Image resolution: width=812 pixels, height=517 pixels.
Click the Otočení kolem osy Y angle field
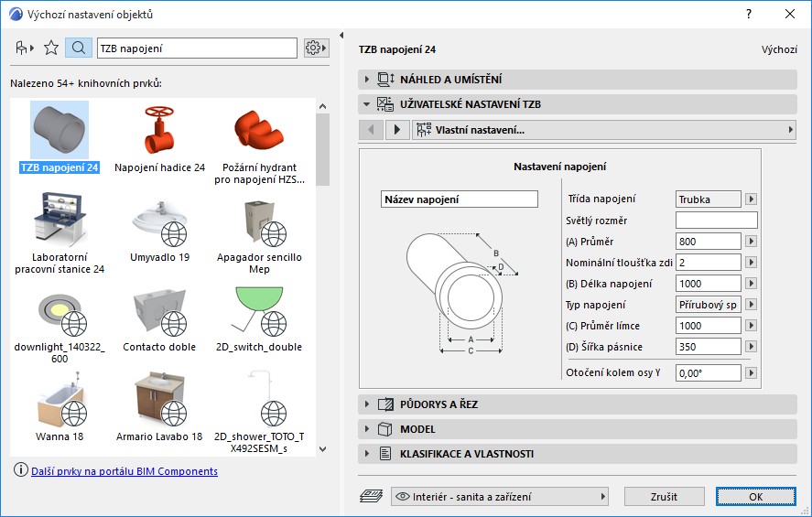click(x=708, y=372)
